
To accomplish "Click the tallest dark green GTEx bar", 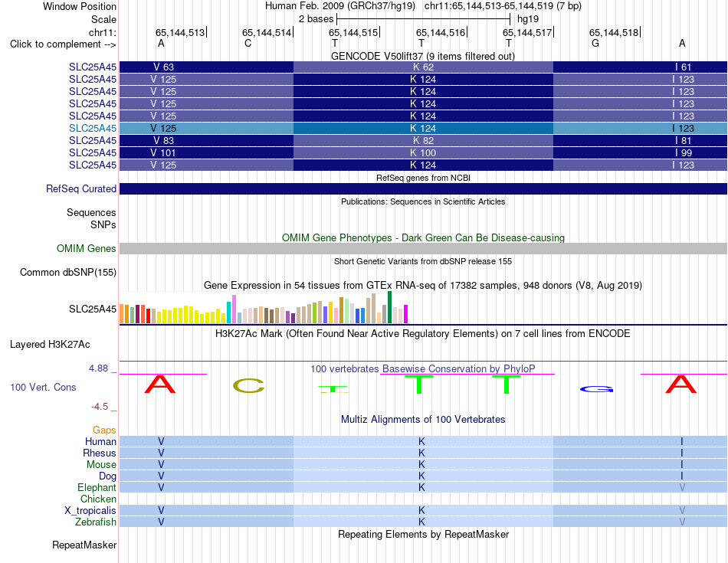I will [389, 307].
